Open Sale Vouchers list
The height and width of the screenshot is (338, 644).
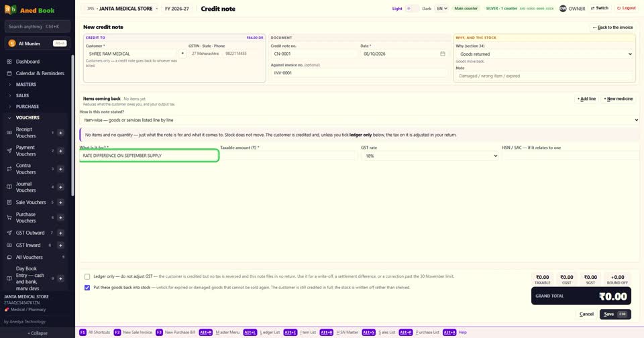31,202
